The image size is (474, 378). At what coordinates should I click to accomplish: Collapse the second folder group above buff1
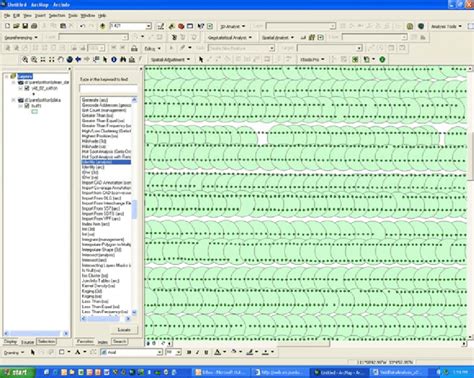pos(14,100)
